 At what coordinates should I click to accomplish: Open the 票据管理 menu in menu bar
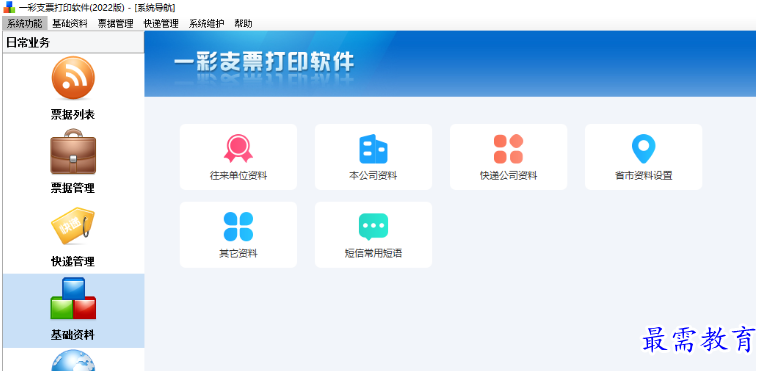pyautogui.click(x=115, y=23)
